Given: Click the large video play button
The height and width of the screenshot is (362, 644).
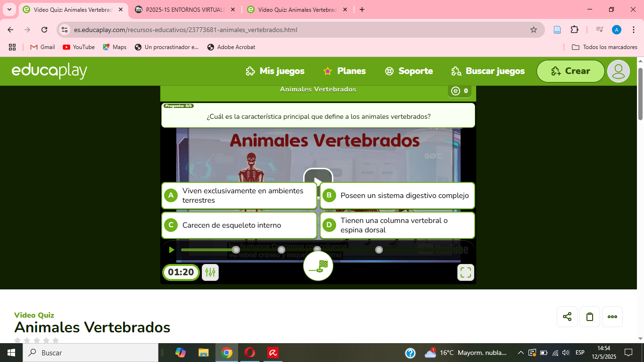Looking at the screenshot, I should (x=318, y=176).
